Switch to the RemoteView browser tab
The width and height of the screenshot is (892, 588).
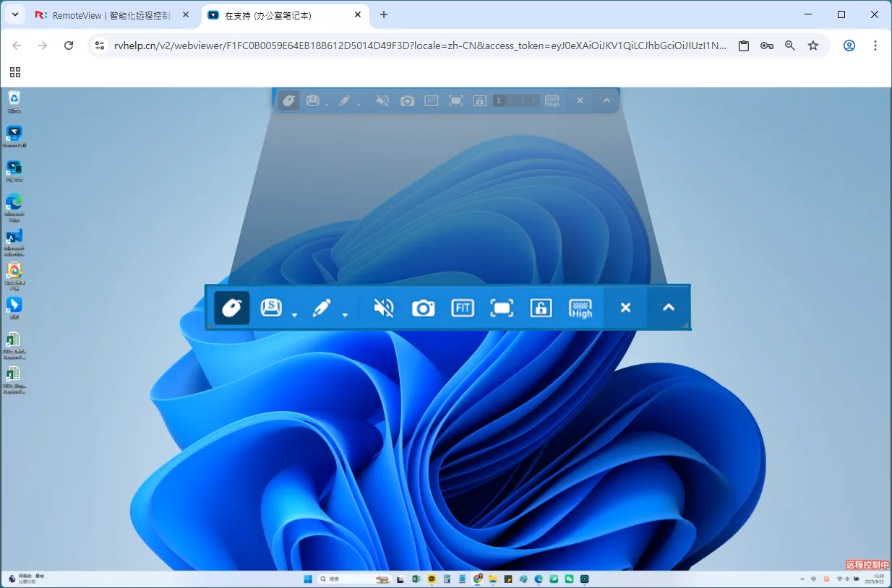click(x=108, y=15)
